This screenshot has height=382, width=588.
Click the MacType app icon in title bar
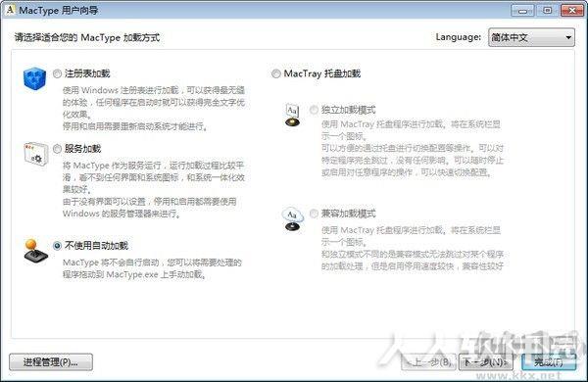10,10
